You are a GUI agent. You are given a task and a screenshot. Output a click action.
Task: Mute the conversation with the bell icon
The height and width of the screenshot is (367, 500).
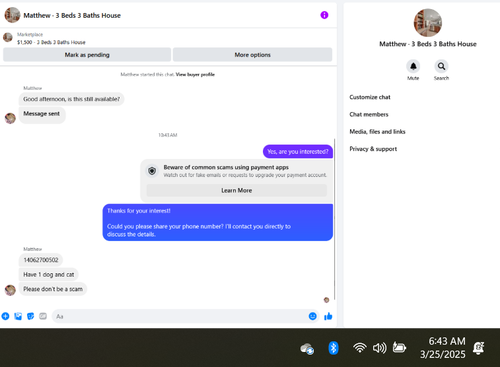pos(413,66)
